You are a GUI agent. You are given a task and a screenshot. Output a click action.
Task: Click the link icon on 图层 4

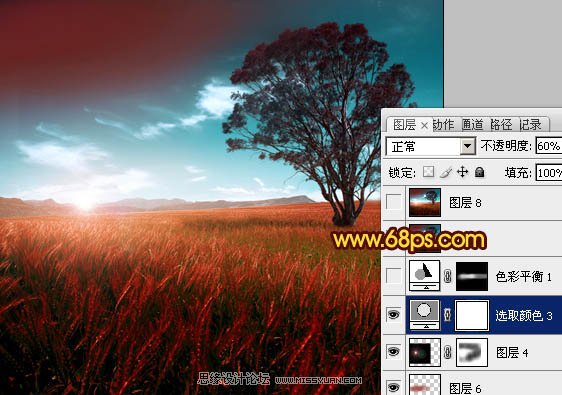(x=448, y=352)
